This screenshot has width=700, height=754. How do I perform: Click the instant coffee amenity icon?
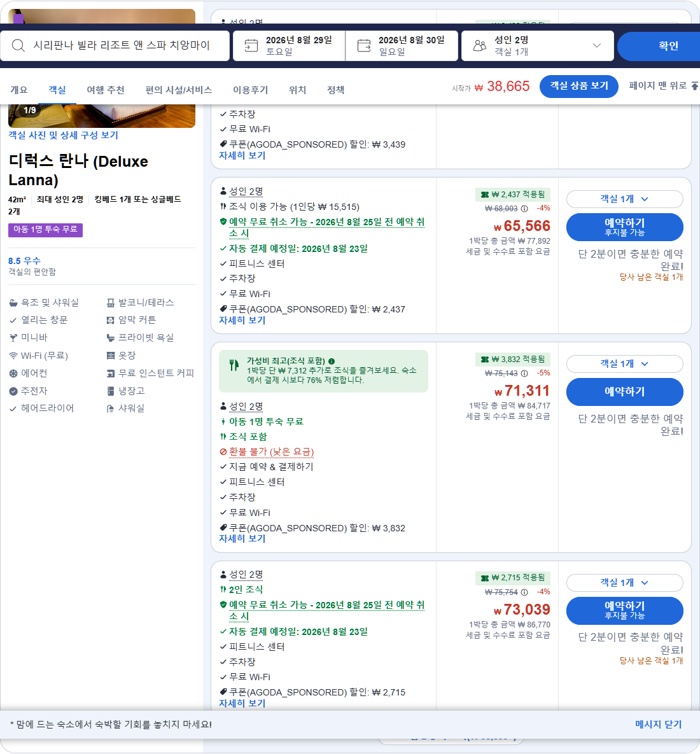coord(111,374)
